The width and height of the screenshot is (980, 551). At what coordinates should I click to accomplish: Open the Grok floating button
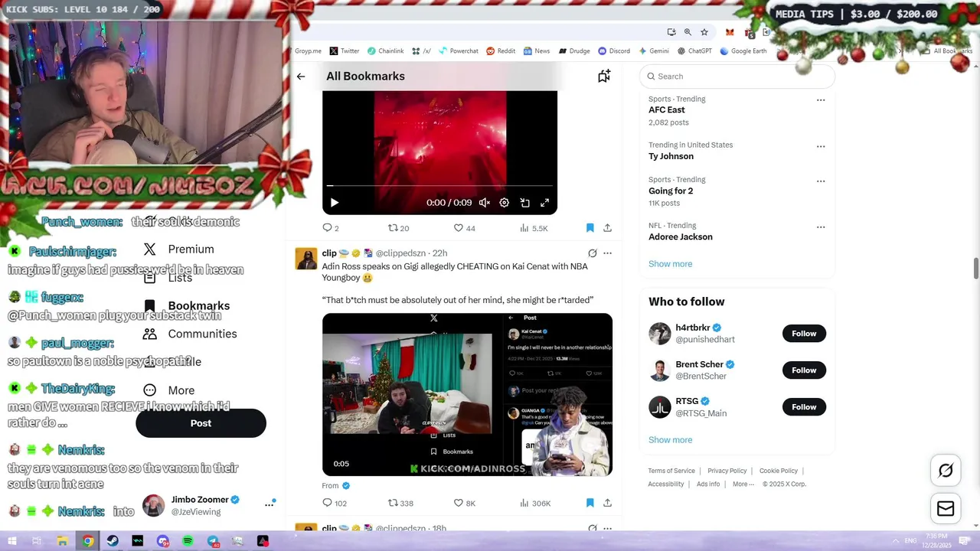tap(946, 471)
